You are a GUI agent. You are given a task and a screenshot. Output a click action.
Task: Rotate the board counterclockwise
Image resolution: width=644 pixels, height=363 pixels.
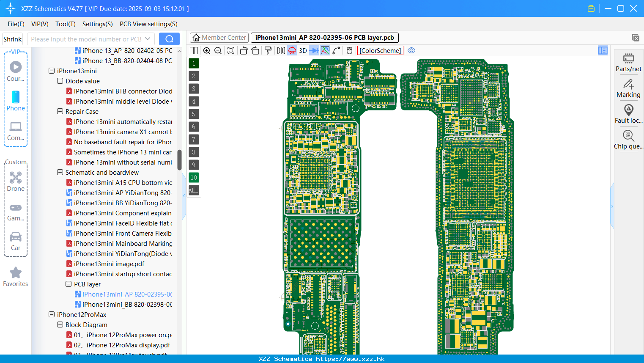click(x=244, y=51)
